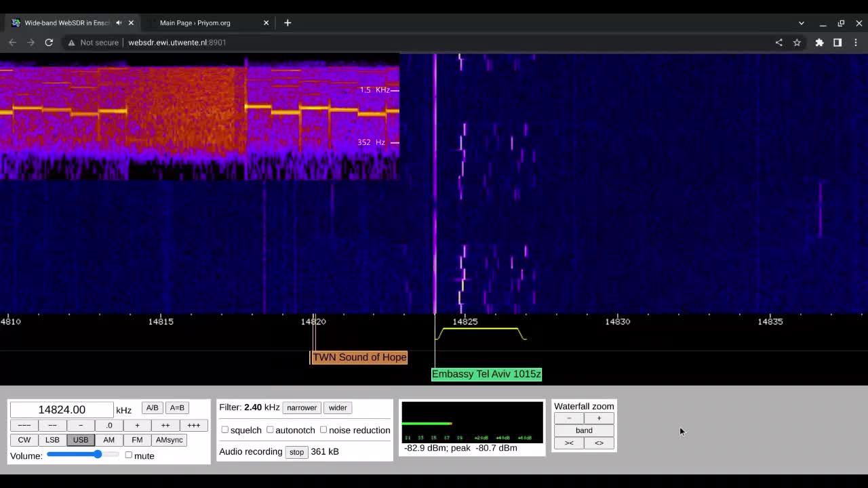Click the A/B VFO swap button
Viewport: 868px width, 488px height.
tap(152, 407)
